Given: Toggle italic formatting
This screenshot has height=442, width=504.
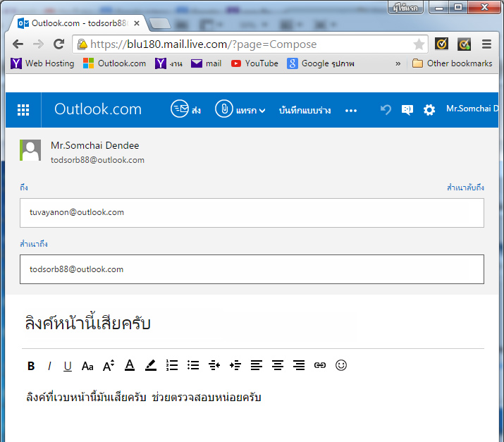Looking at the screenshot, I should click(x=49, y=366).
